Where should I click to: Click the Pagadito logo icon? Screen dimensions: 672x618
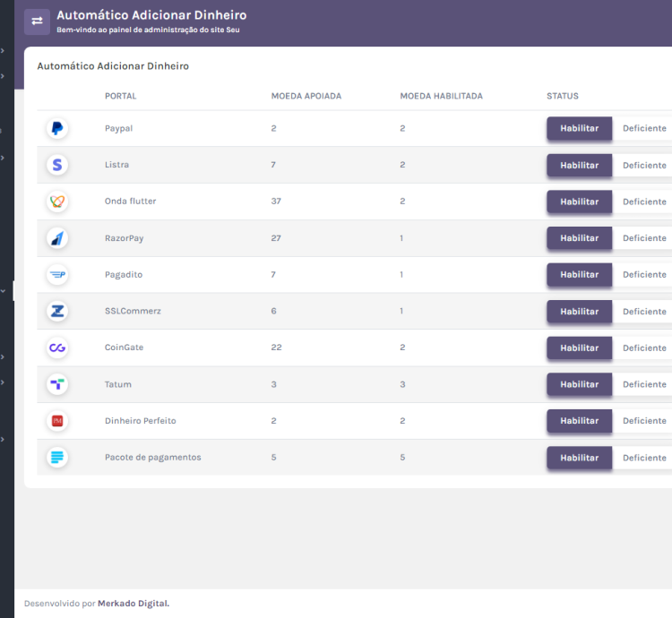57,275
